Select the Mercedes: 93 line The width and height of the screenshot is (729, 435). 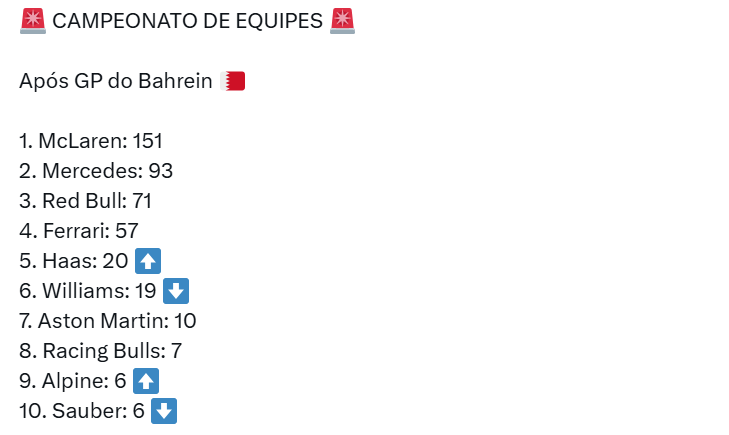coord(96,171)
